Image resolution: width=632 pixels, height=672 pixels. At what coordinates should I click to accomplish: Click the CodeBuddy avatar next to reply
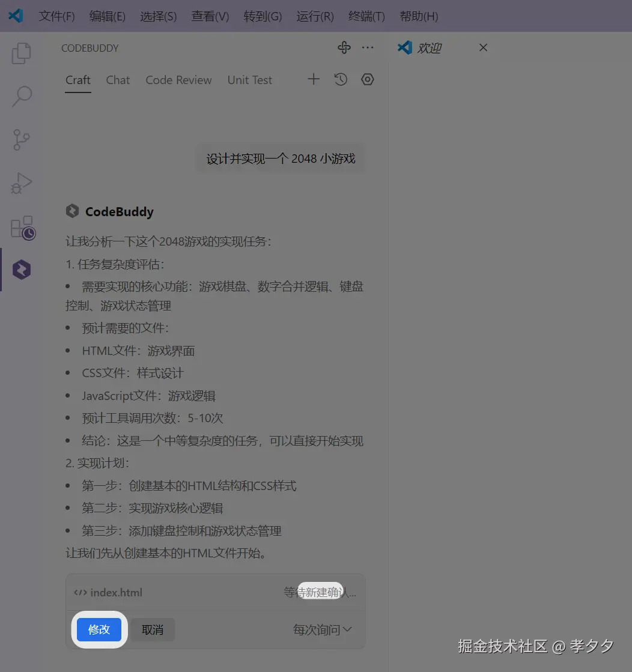coord(72,211)
